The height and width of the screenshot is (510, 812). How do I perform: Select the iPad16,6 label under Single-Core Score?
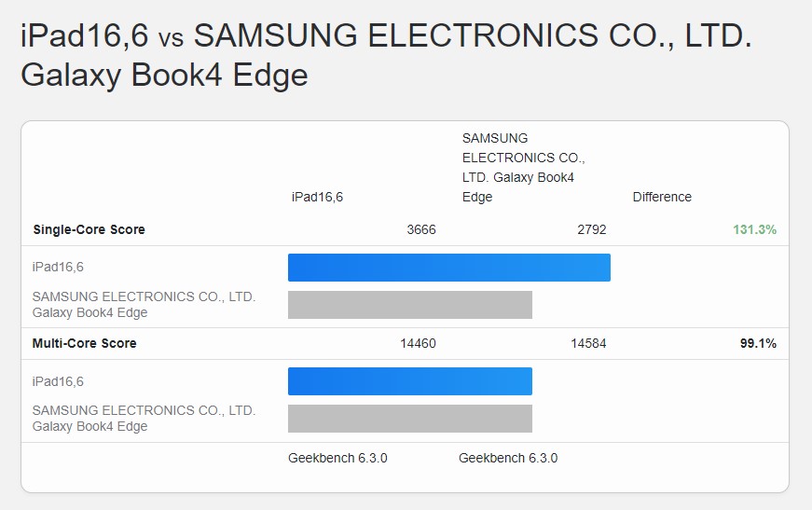pos(58,268)
